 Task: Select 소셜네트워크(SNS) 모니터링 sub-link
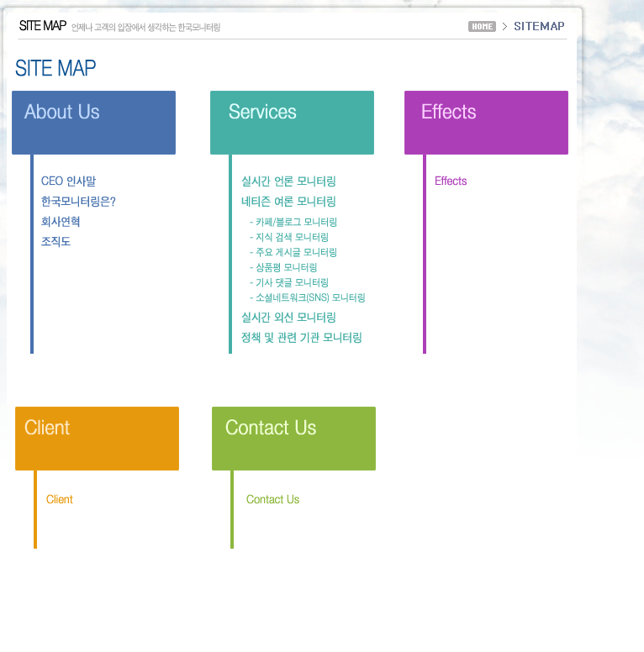click(308, 297)
